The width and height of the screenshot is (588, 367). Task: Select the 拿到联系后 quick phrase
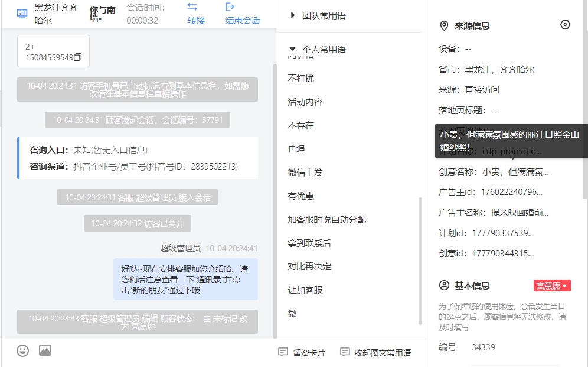(309, 243)
